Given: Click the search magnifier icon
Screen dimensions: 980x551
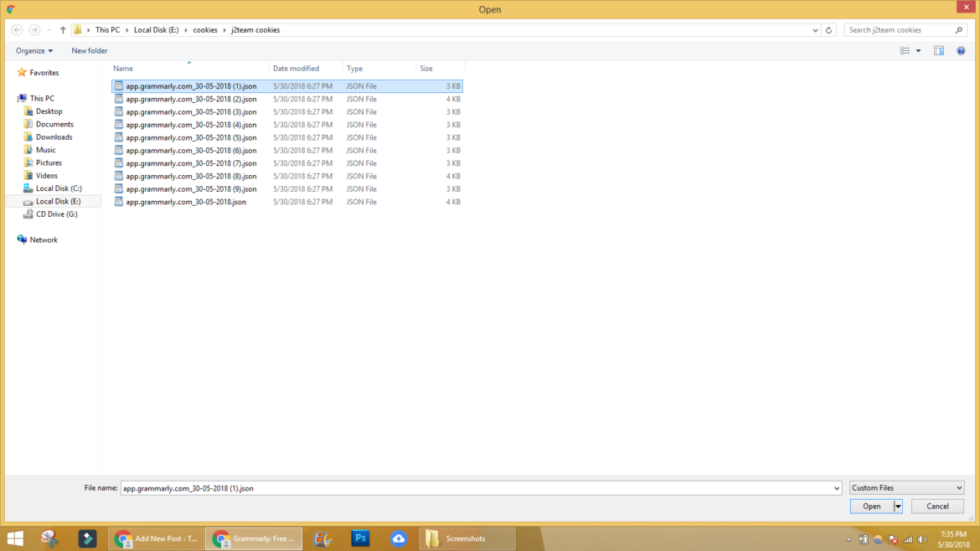Looking at the screenshot, I should pos(959,30).
